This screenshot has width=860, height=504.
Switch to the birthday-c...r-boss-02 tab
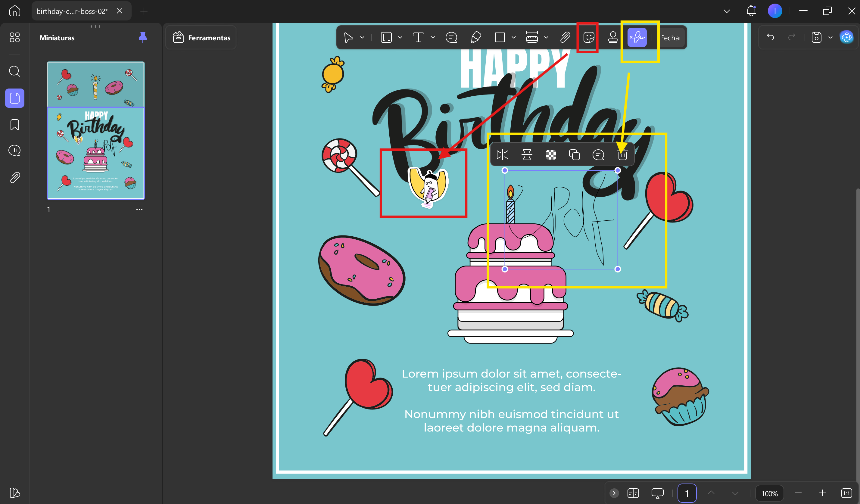[x=72, y=11]
